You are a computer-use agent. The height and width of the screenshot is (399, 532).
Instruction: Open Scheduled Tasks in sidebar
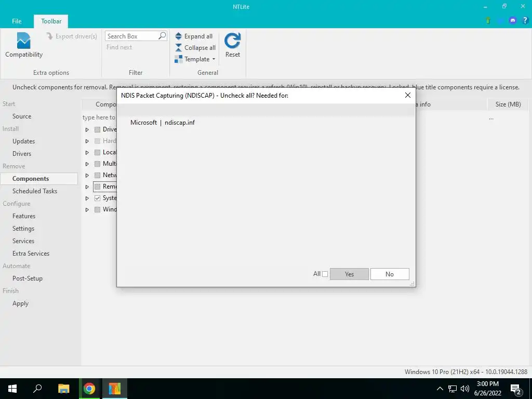(35, 191)
